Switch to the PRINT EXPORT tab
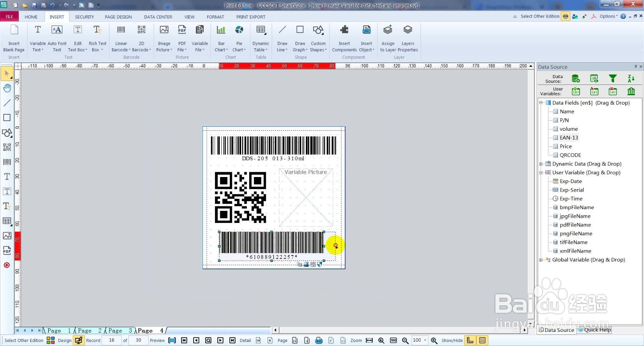This screenshot has width=644, height=346. tap(251, 17)
